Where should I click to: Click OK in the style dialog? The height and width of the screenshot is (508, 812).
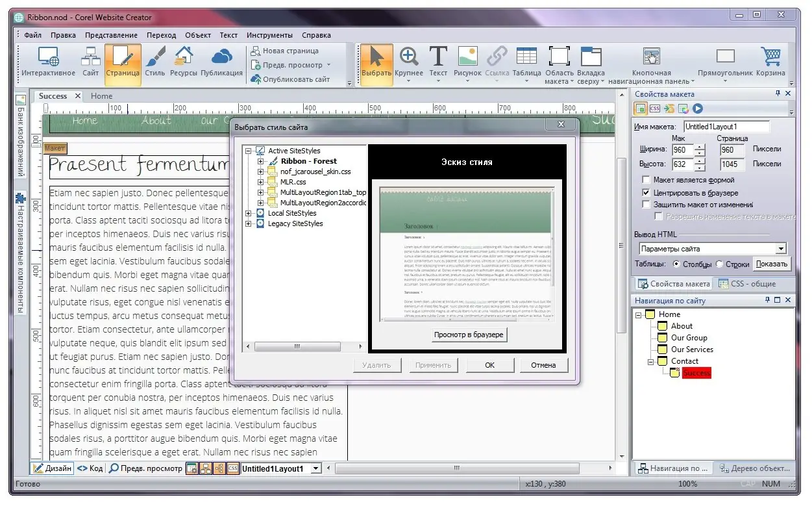coord(490,365)
